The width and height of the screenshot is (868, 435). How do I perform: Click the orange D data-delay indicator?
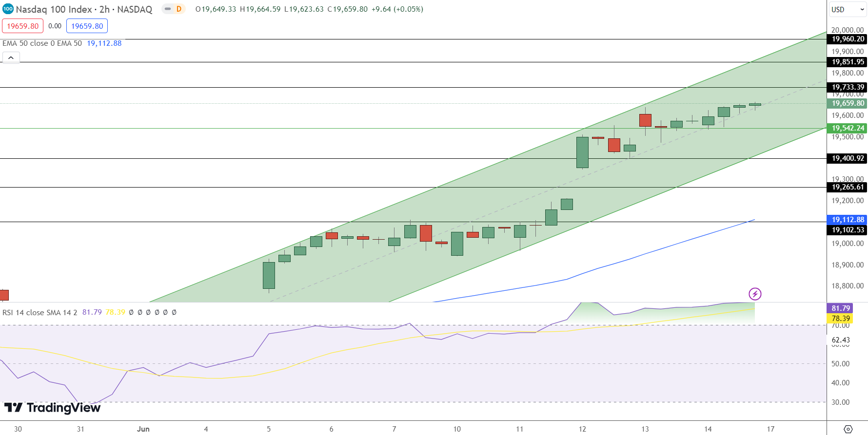[179, 9]
